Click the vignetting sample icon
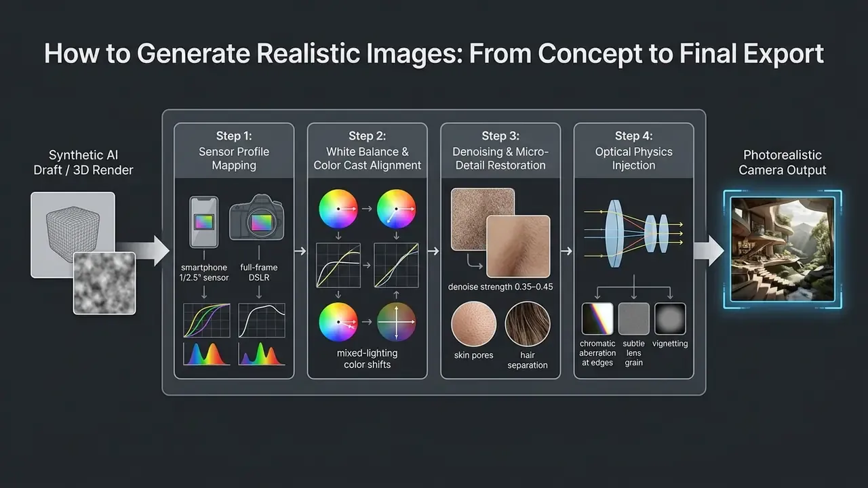Image resolution: width=868 pixels, height=488 pixels. pyautogui.click(x=670, y=319)
